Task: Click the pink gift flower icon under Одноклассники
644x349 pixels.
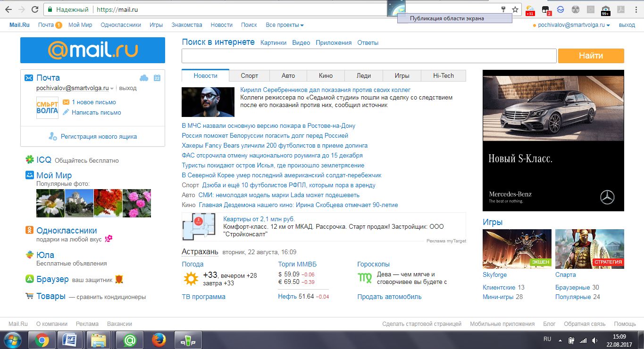Action: [109, 239]
